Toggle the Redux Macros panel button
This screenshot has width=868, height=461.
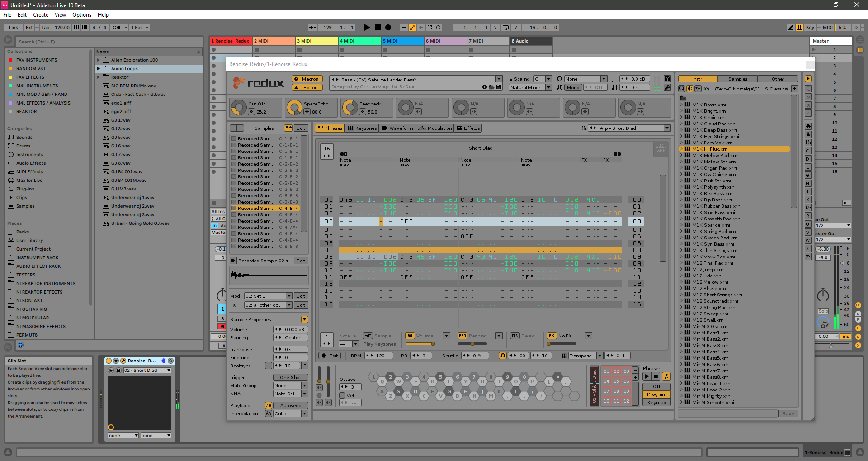point(307,79)
